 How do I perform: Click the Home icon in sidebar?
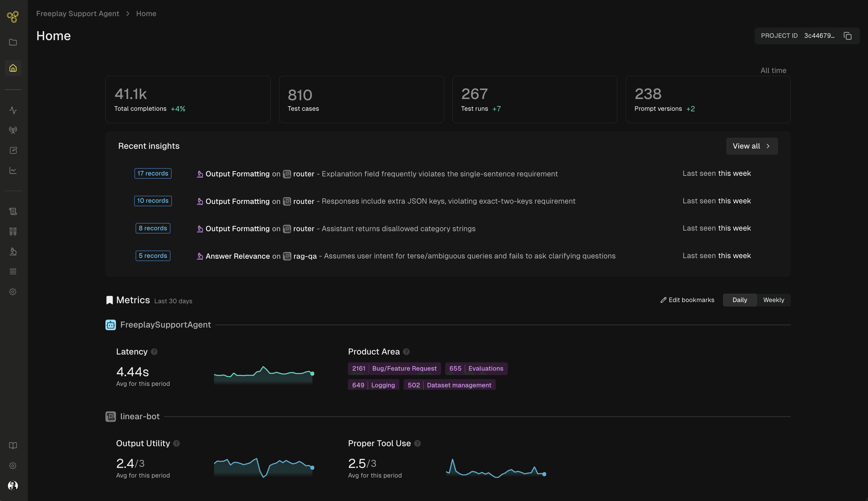pos(13,68)
